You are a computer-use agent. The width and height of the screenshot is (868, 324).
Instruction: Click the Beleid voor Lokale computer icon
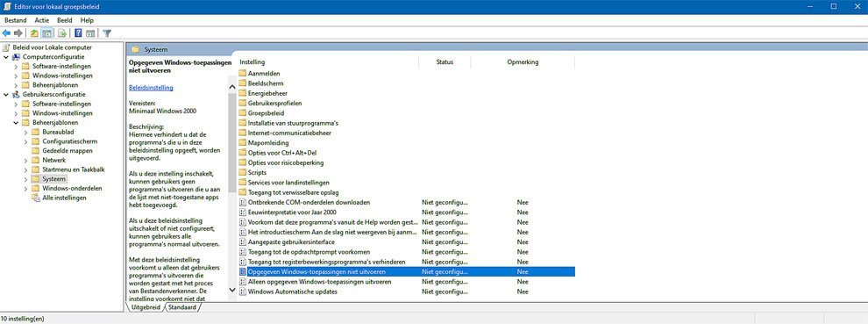7,47
